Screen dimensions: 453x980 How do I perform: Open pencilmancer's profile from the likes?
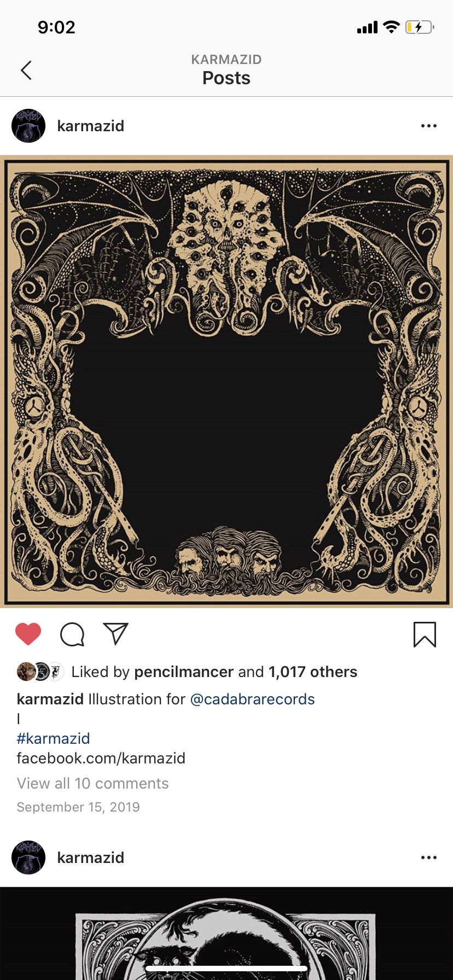184,672
